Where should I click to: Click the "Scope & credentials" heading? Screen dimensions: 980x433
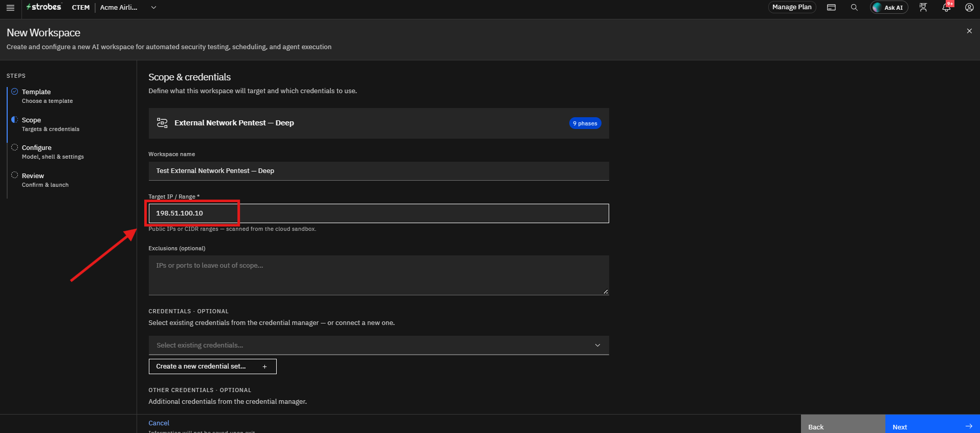tap(190, 77)
